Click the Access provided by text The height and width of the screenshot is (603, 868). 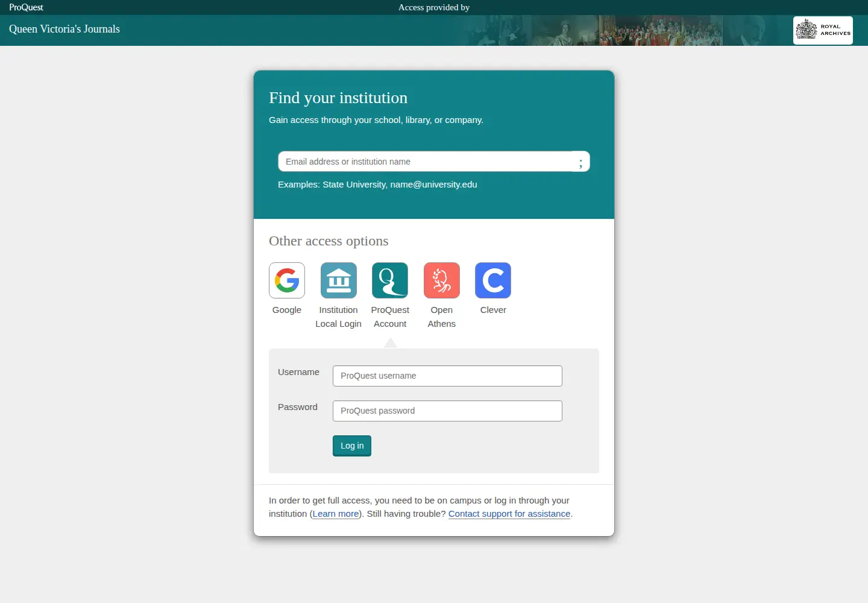pos(434,7)
